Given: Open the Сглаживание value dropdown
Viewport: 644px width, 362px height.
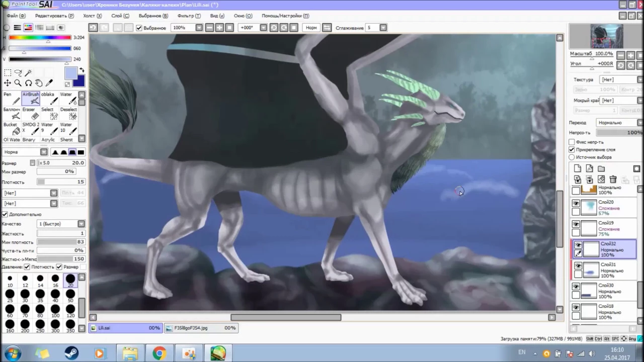Looking at the screenshot, I should tap(383, 28).
